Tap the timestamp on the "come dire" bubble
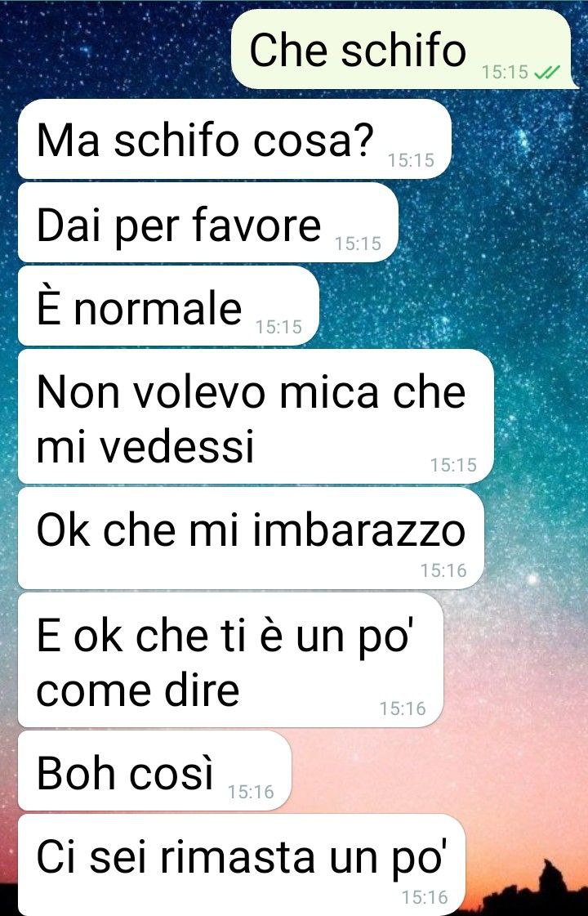Image resolution: width=588 pixels, height=916 pixels. (x=403, y=708)
